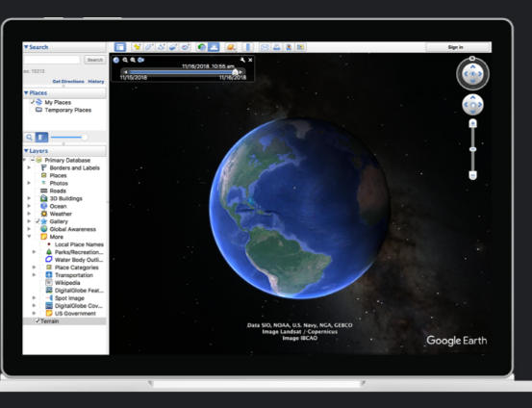
Task: Open time slider options wrench icon
Action: (x=242, y=60)
